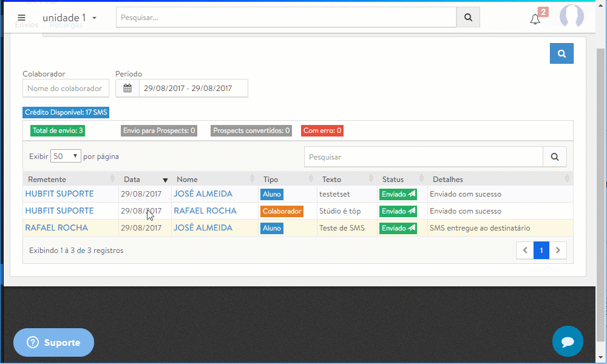This screenshot has width=607, height=364.
Task: Switch to the Envios tab
Action: (26, 25)
